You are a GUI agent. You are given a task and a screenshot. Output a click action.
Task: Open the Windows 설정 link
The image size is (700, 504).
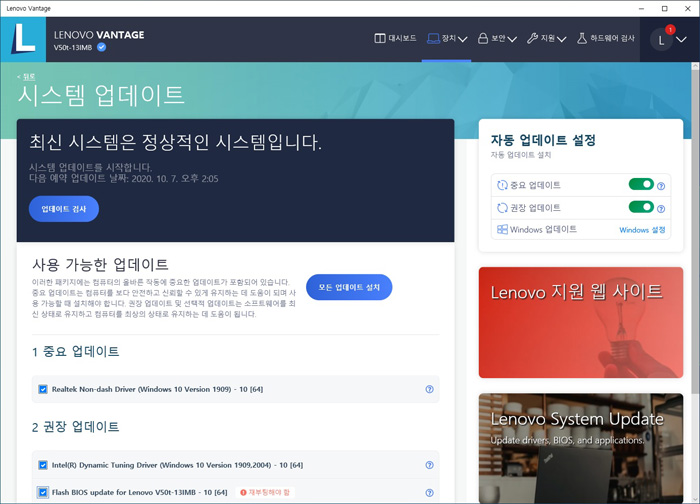[x=642, y=230]
